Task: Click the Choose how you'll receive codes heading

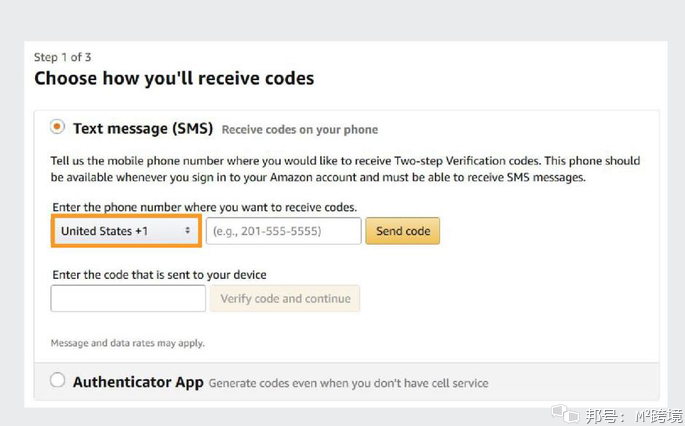Action: (x=174, y=79)
